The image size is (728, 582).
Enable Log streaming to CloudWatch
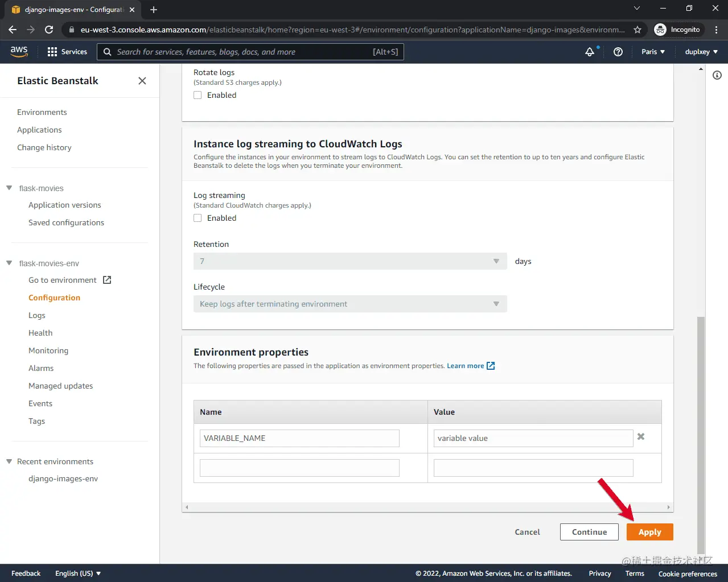(197, 218)
